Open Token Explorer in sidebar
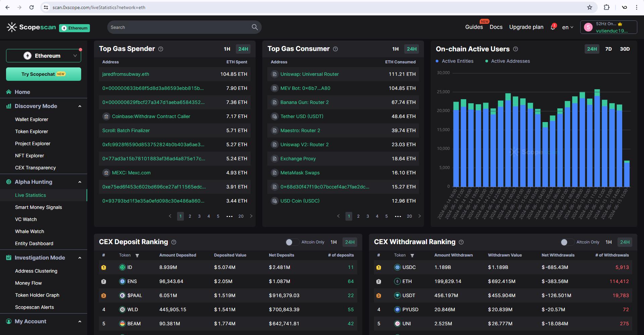 [32, 131]
